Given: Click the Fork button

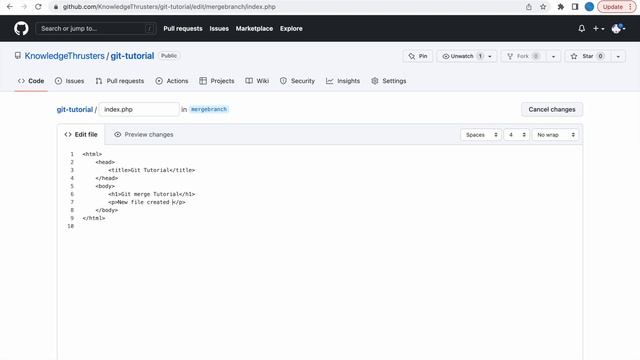Looking at the screenshot, I should pyautogui.click(x=523, y=56).
